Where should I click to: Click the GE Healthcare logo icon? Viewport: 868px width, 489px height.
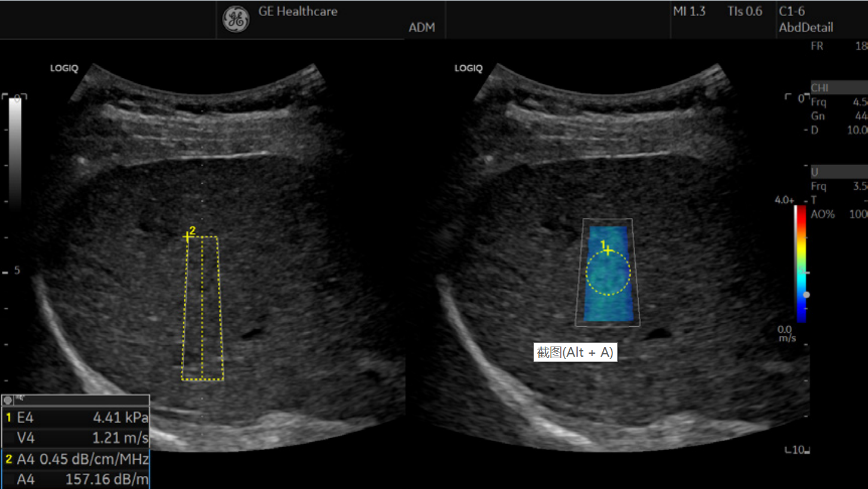236,19
